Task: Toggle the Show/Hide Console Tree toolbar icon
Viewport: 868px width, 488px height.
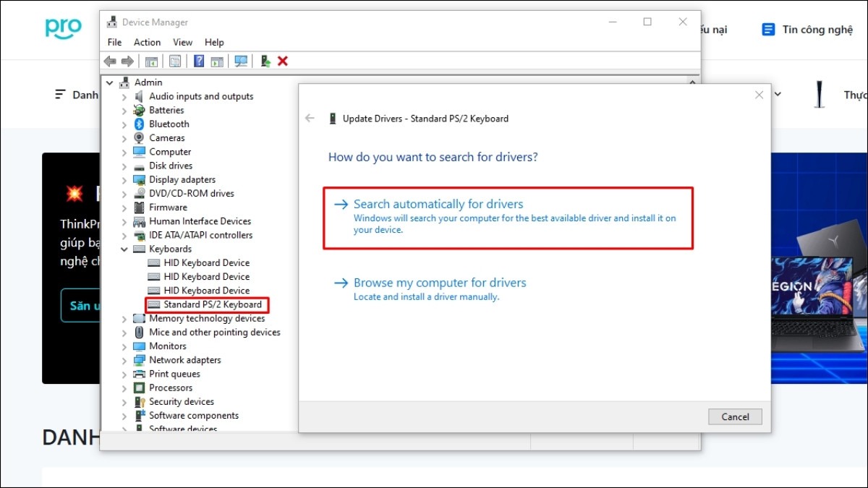Action: [151, 61]
